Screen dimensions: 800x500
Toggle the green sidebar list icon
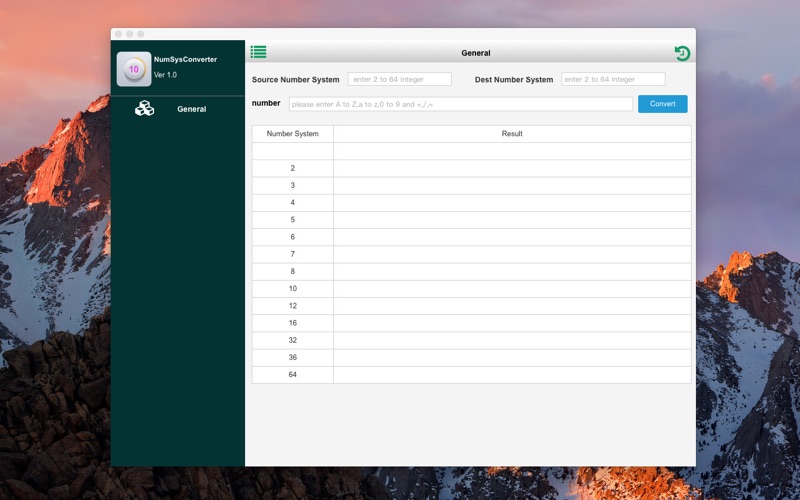tap(258, 52)
